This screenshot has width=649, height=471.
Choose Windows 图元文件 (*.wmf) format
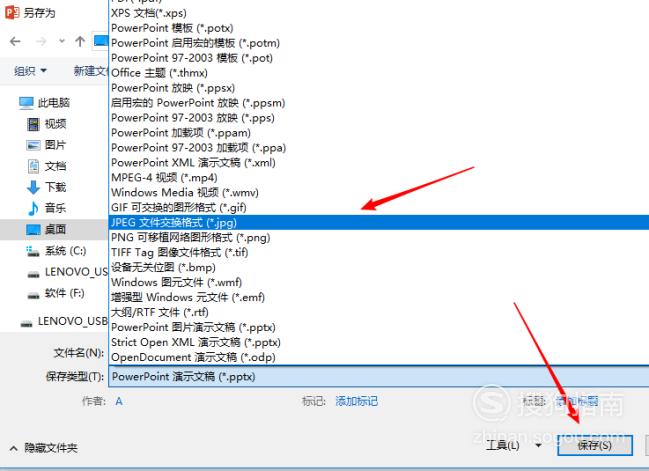click(379, 282)
